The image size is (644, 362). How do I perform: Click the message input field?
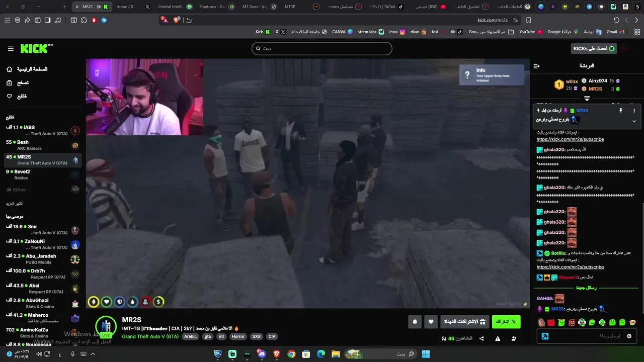(x=587, y=336)
